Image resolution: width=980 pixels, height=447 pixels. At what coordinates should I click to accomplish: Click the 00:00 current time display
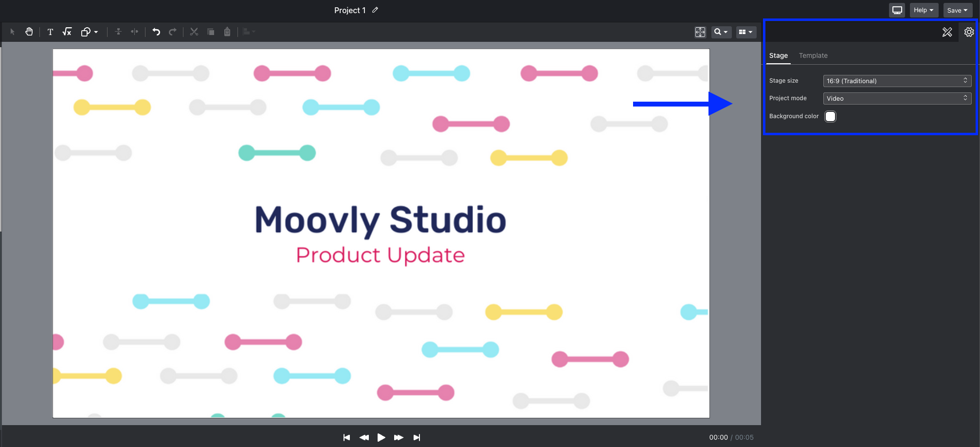pos(718,437)
